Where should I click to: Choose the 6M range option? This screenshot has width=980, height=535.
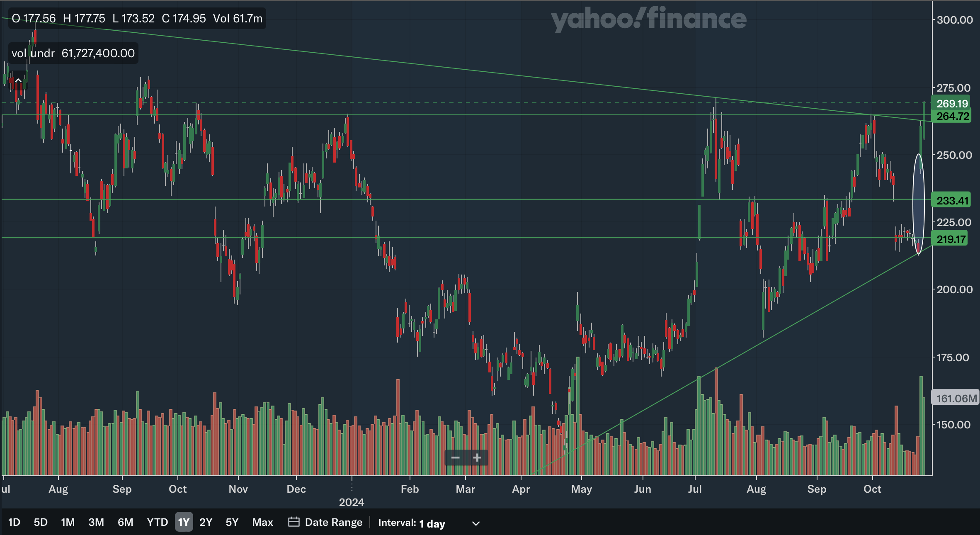[125, 522]
